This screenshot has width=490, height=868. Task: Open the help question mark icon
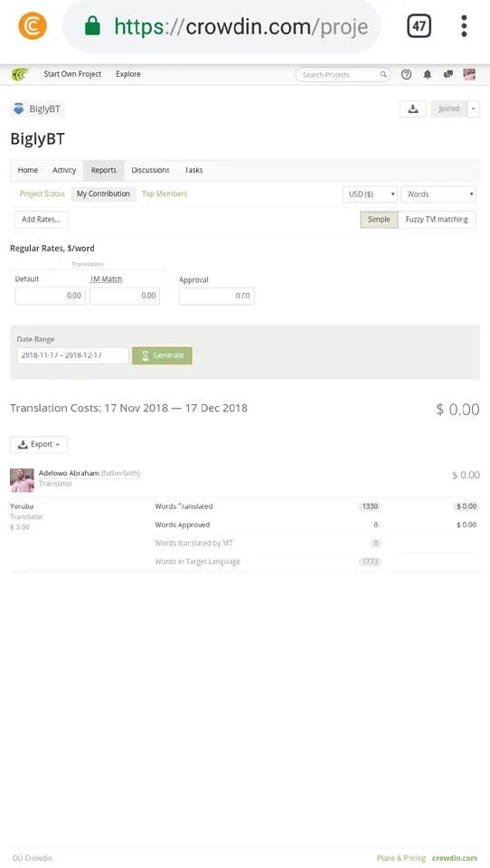coord(407,74)
